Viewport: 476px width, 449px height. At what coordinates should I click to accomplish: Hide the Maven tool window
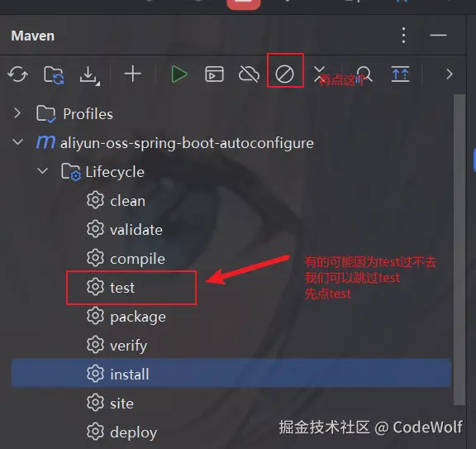438,36
